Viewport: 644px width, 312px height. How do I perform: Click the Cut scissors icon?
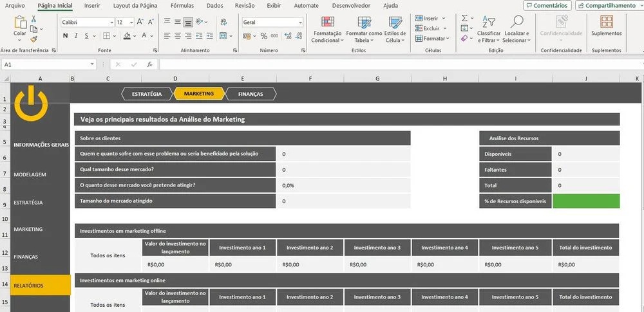coord(33,19)
